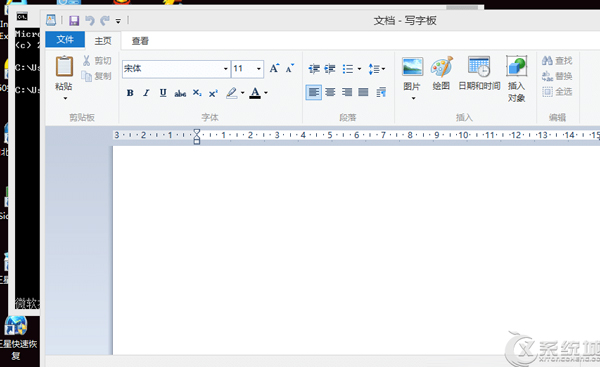Toggle bold formatting

tap(130, 93)
